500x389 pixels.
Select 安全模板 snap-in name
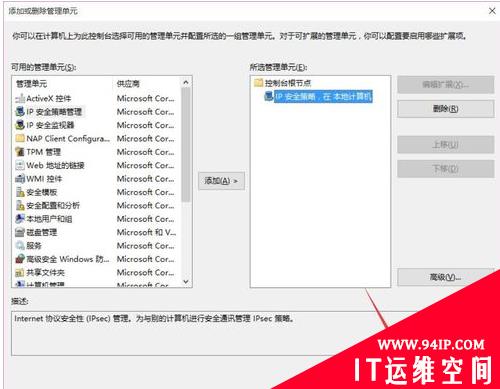point(42,192)
